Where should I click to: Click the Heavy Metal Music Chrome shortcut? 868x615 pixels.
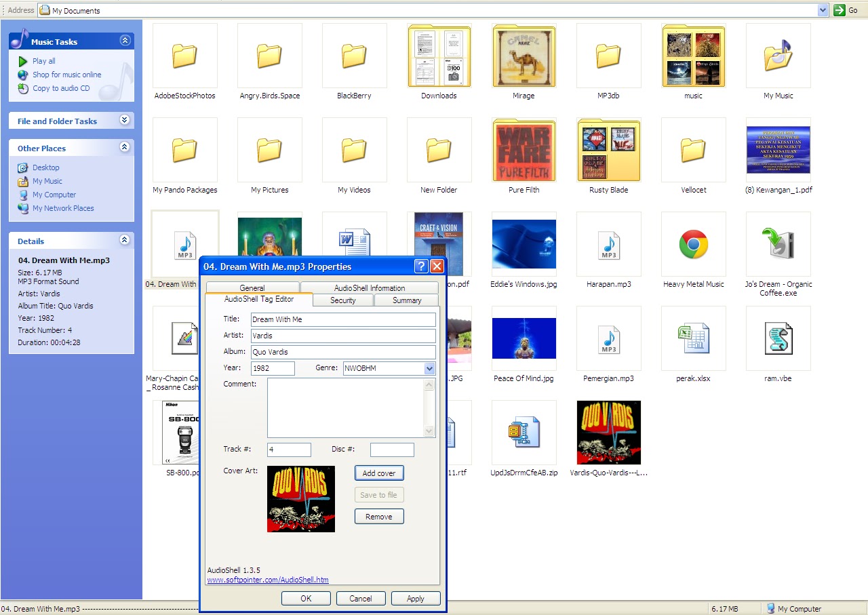pos(693,245)
